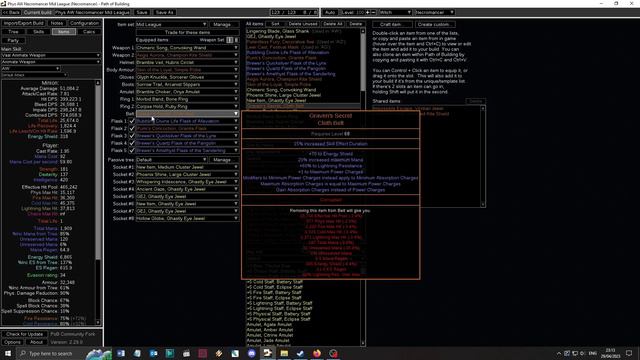The image size is (640, 360).
Task: Open Necromancer ascendancy dropdown
Action: click(435, 12)
